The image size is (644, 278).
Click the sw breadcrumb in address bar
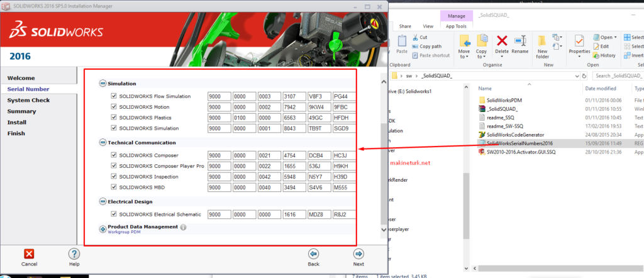(x=409, y=76)
